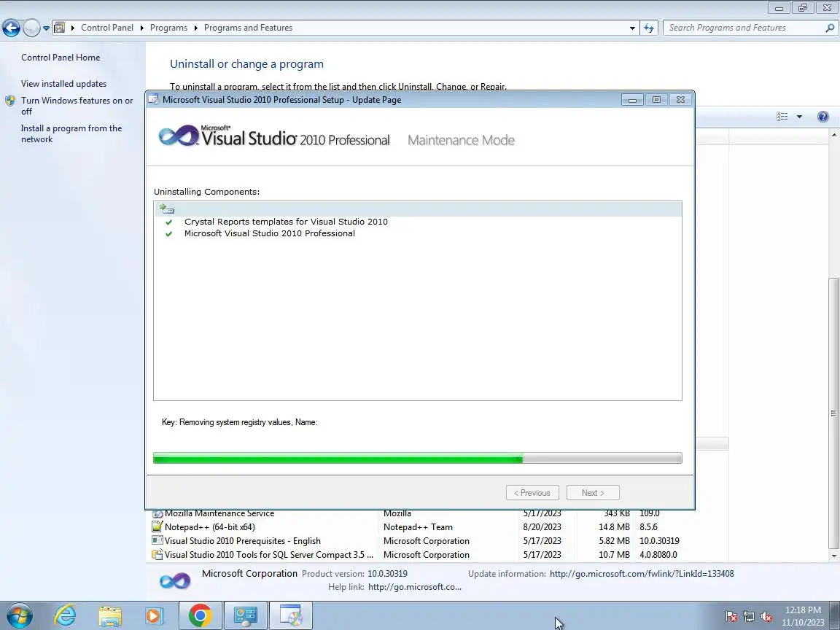Click the Visual Studio infinity logo
The width and height of the screenshot is (840, 630).
tap(179, 136)
